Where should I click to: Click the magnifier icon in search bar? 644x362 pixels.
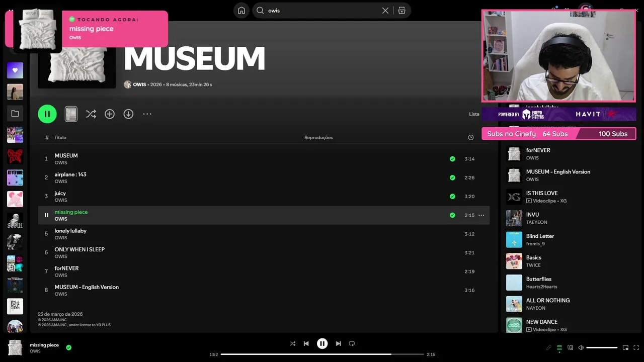pos(260,11)
